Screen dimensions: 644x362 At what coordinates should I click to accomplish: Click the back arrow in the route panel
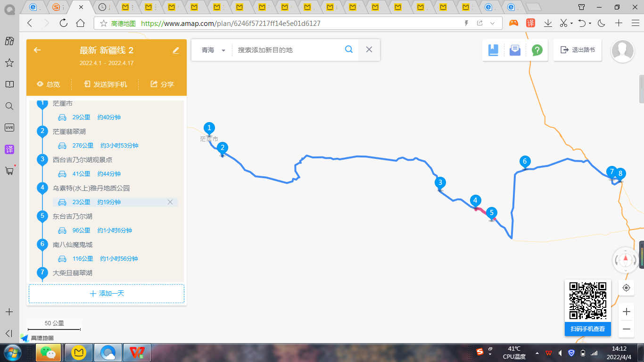click(37, 50)
